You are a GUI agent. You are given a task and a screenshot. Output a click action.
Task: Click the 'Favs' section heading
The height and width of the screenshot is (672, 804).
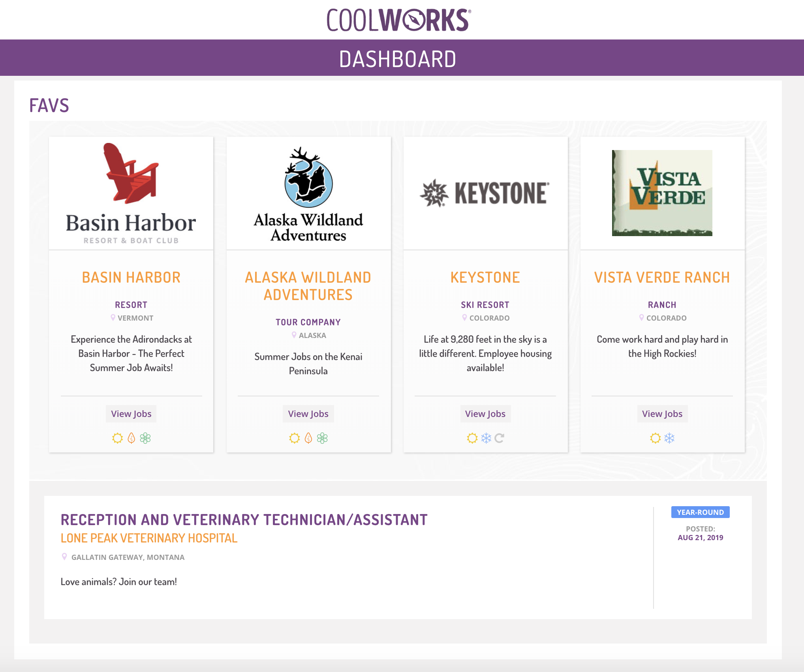coord(49,105)
